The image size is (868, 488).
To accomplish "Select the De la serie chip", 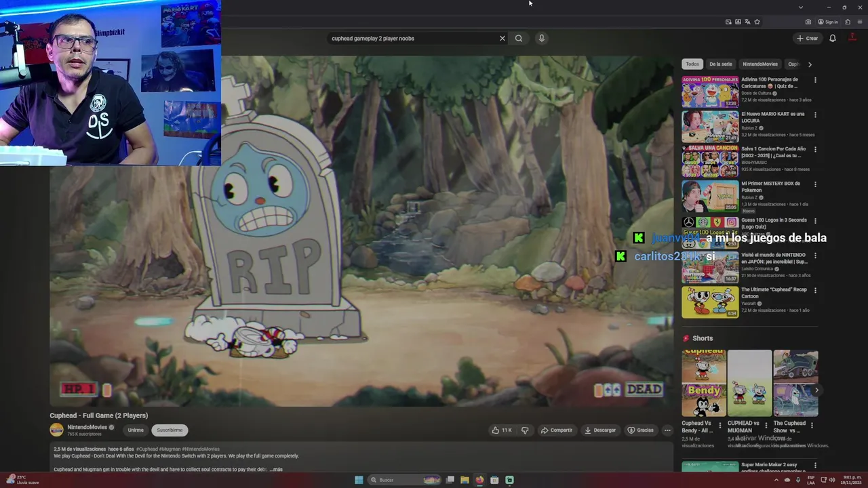I will click(x=721, y=64).
